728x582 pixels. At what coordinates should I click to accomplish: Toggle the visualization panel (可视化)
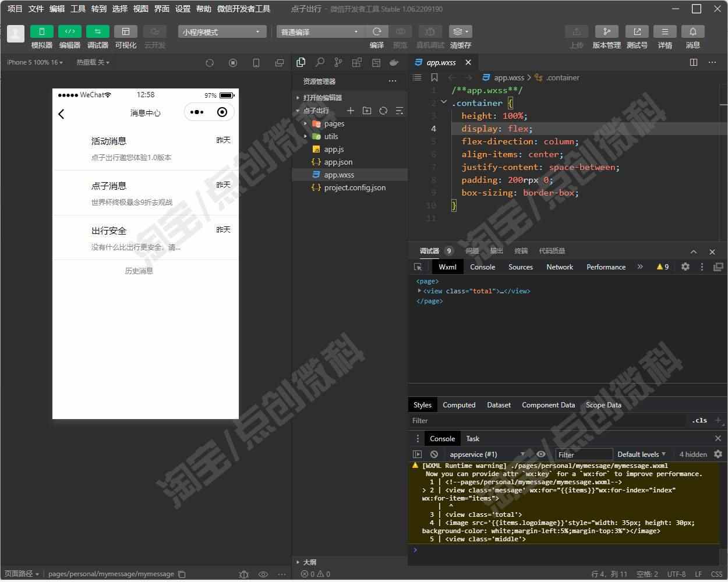(x=126, y=31)
